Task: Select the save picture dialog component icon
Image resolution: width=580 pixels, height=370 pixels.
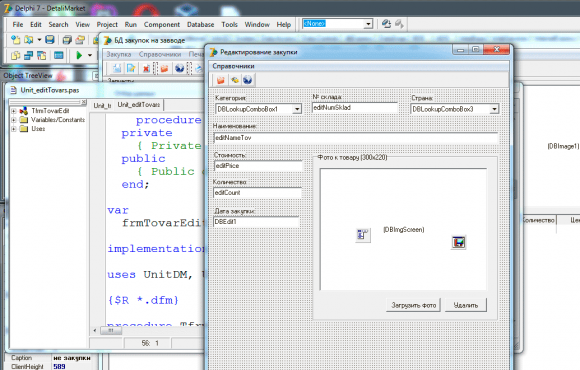Action: (x=459, y=242)
